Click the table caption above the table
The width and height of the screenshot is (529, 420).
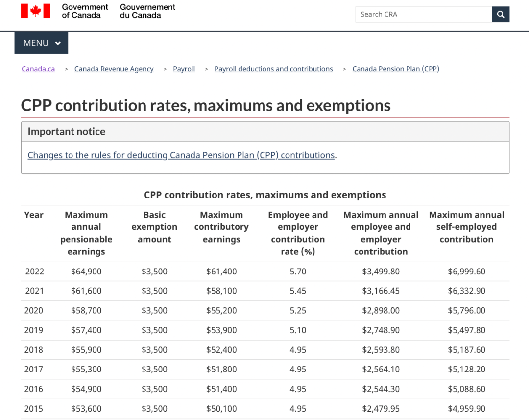265,195
